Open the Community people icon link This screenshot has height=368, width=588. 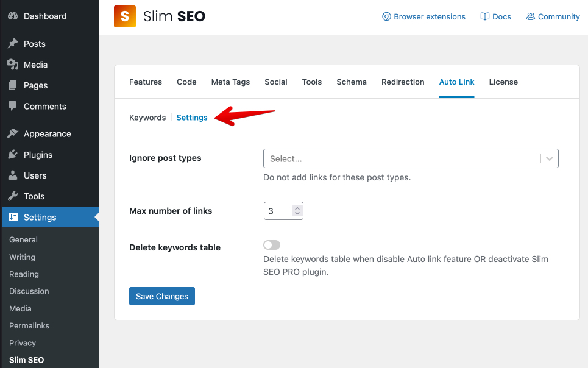tap(531, 17)
